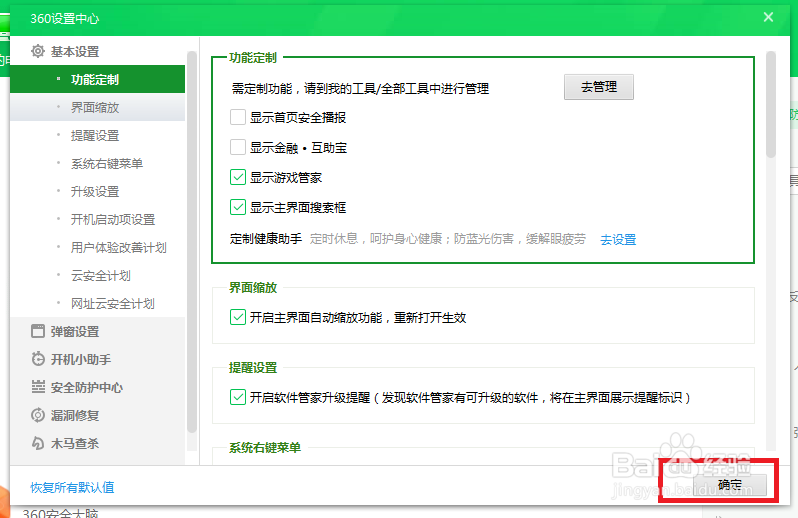Click the 去管理 button
798x518 pixels.
coord(598,87)
